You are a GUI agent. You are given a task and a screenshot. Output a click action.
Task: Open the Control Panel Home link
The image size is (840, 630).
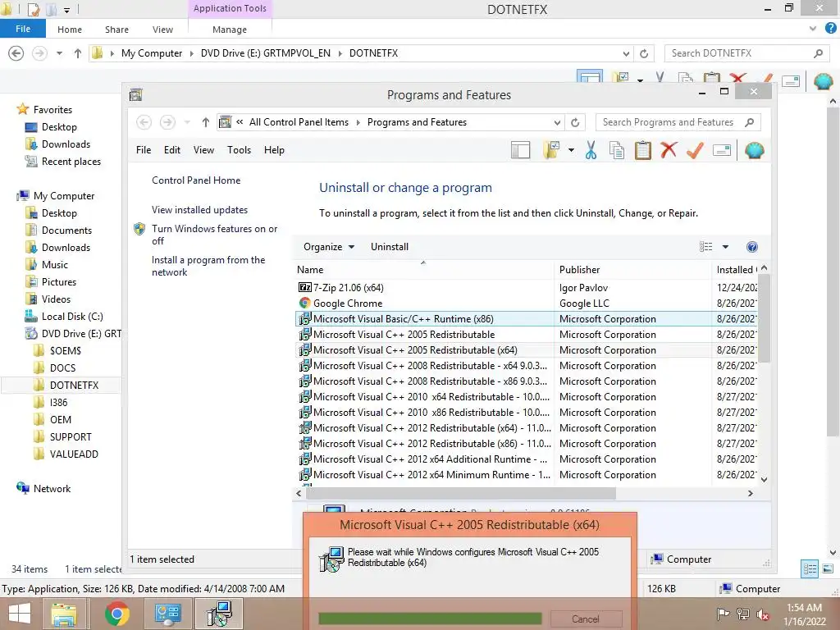click(x=196, y=180)
